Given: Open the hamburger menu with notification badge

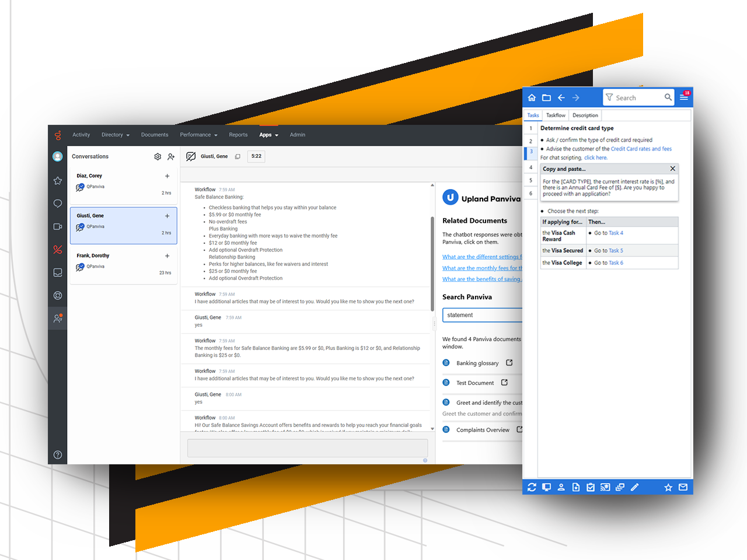Looking at the screenshot, I should (684, 97).
